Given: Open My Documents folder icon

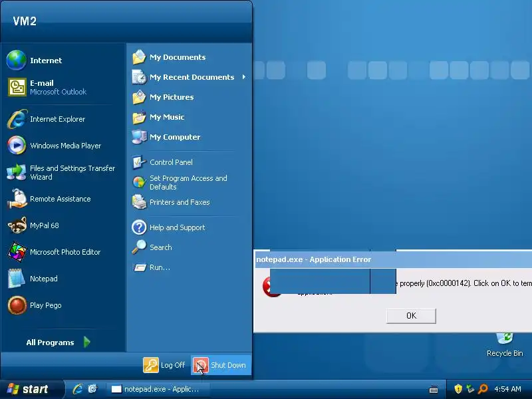Looking at the screenshot, I should coord(139,57).
